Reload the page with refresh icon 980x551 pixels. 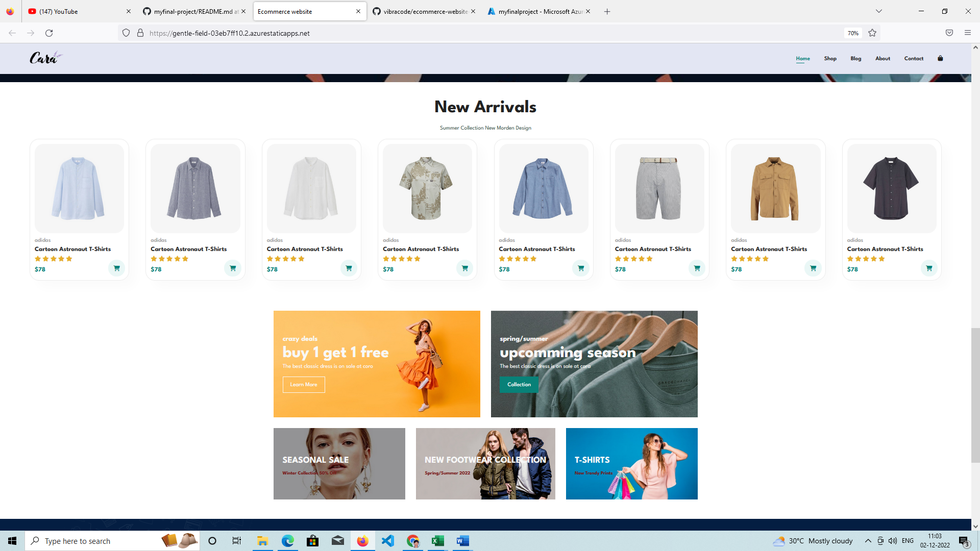click(49, 33)
